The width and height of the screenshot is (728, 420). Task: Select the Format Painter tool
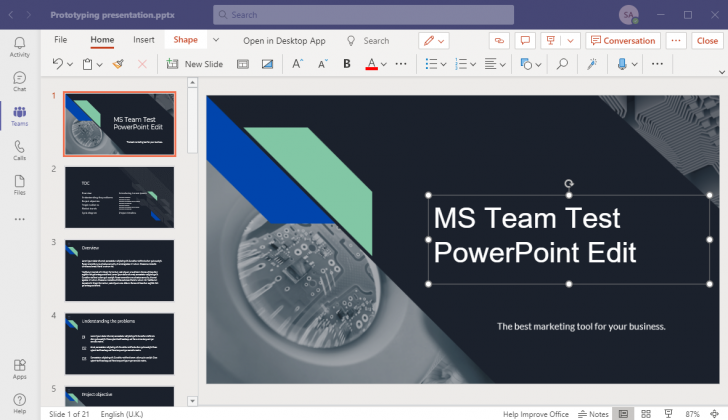click(118, 64)
